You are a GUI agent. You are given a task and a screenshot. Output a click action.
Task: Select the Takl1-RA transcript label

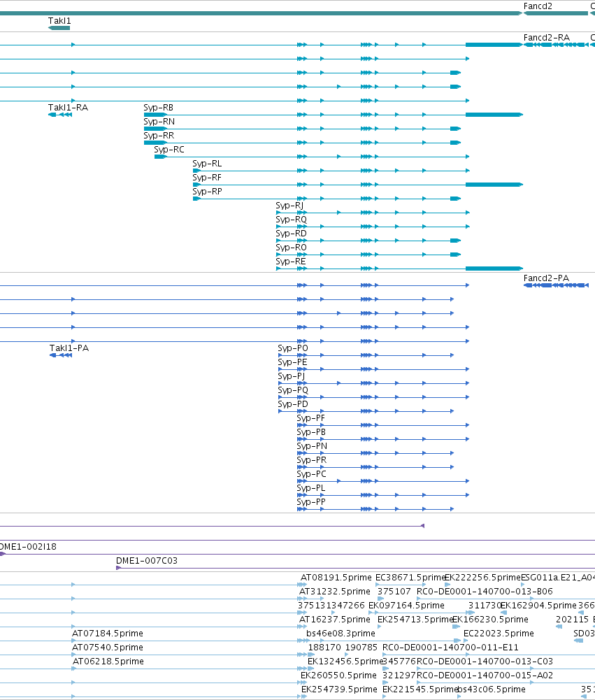coord(68,108)
